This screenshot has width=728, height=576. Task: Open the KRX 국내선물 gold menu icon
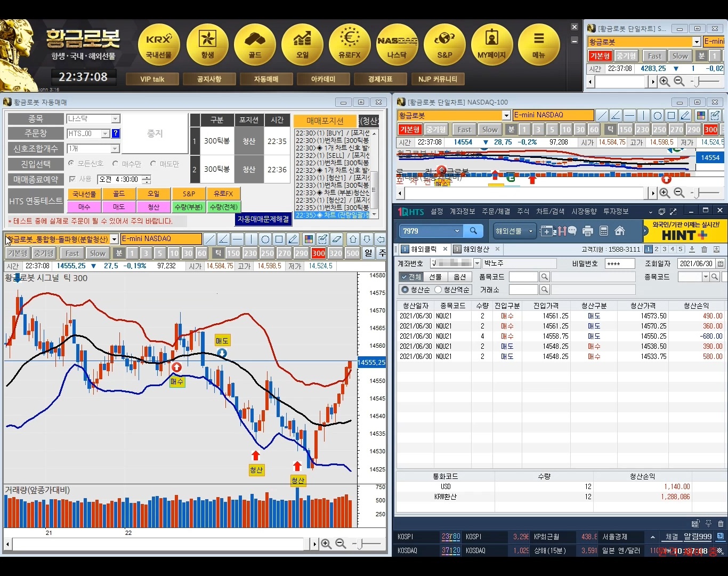point(159,45)
